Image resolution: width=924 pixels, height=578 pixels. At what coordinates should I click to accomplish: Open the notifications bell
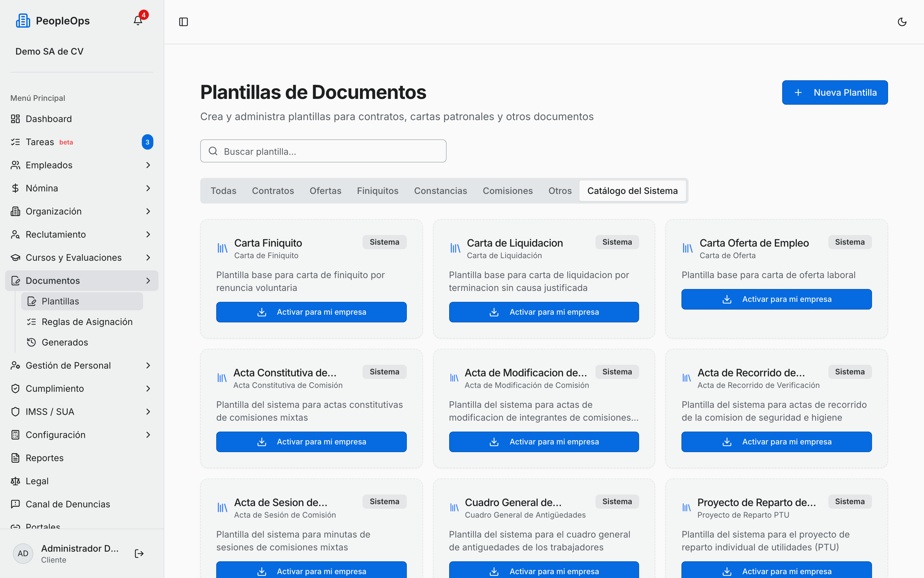(x=138, y=21)
